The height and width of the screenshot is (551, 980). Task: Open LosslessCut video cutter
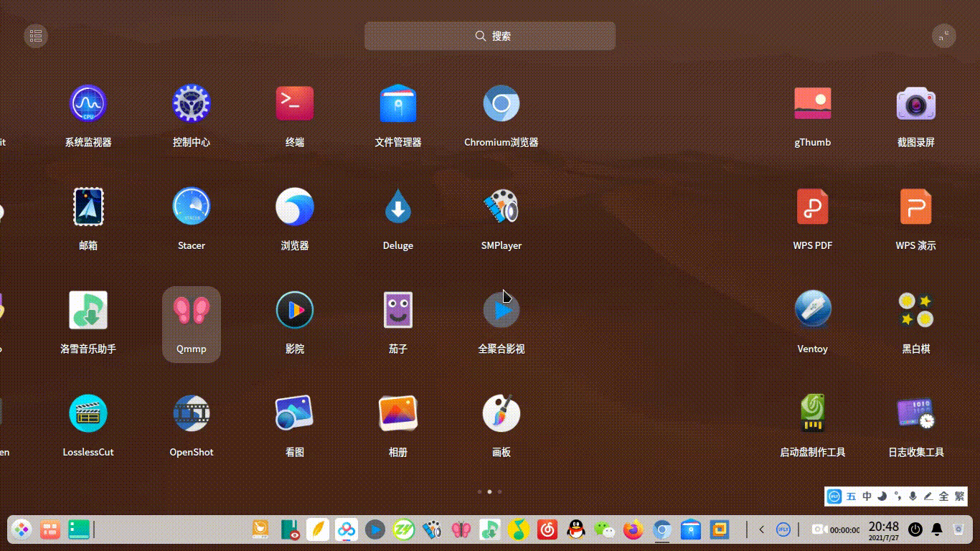coord(88,413)
